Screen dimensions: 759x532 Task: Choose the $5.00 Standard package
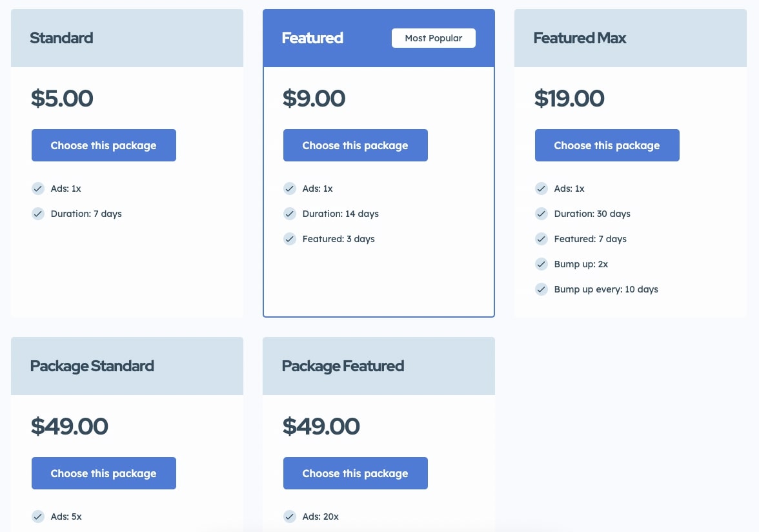pyautogui.click(x=103, y=145)
